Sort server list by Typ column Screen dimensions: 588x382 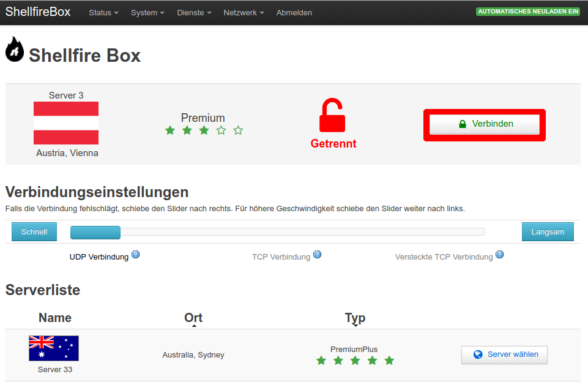[x=355, y=318]
